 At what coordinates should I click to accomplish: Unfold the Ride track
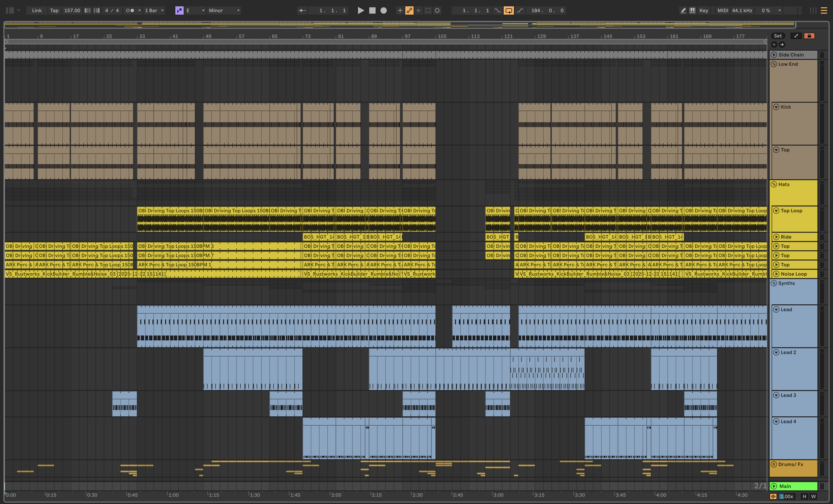coord(776,237)
